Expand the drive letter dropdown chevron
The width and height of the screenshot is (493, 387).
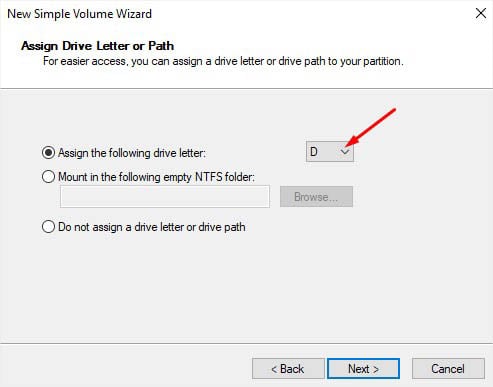coord(345,152)
